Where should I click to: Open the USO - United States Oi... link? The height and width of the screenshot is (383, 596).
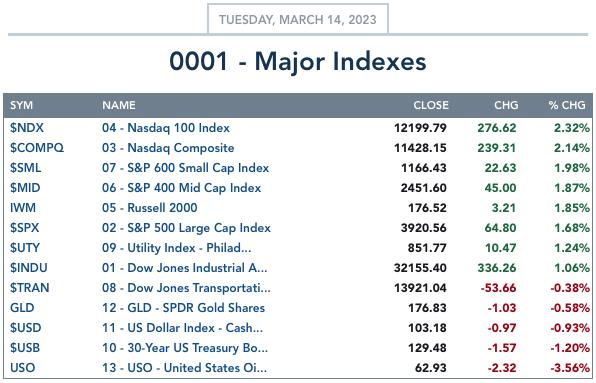(x=184, y=368)
